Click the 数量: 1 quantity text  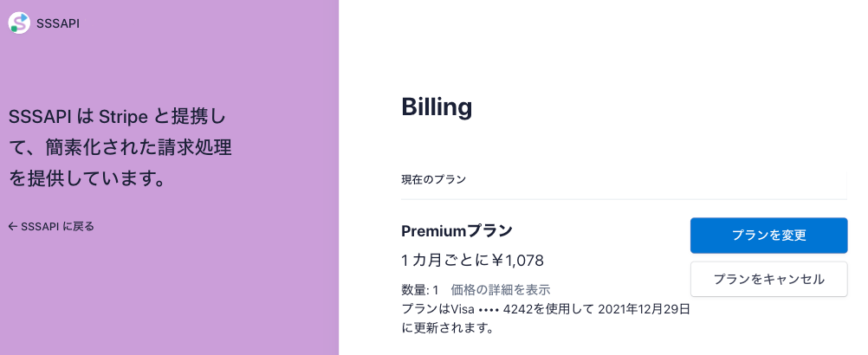tap(420, 289)
